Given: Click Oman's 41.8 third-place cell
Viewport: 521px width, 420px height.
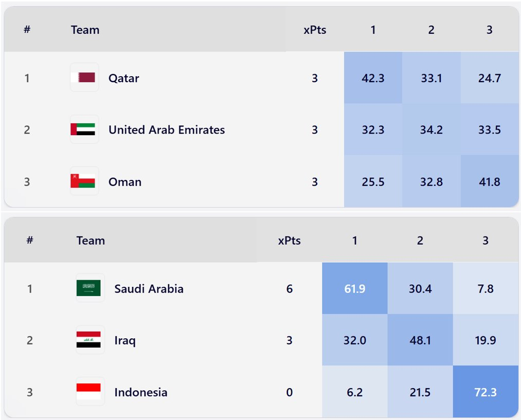Looking at the screenshot, I should point(489,181).
